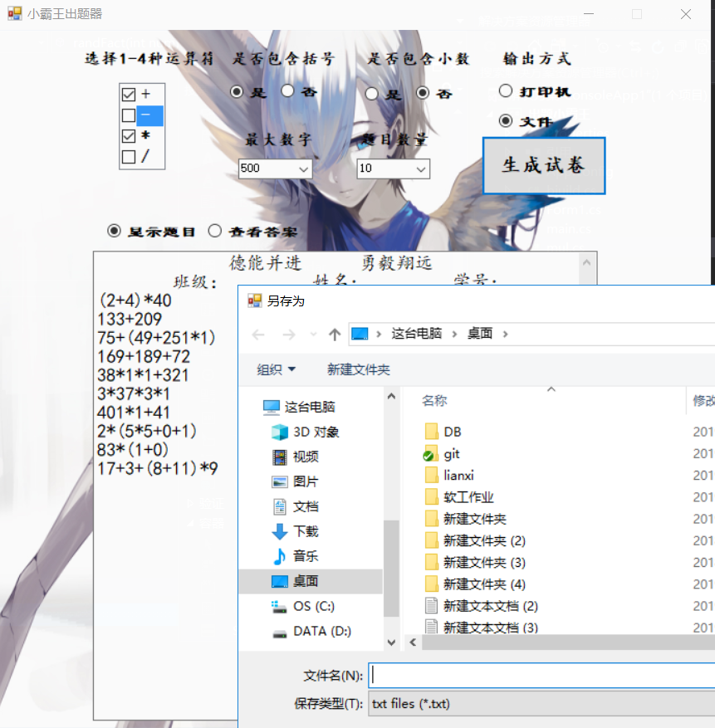Click 新建文件夹 in dialog toolbar

click(x=358, y=369)
